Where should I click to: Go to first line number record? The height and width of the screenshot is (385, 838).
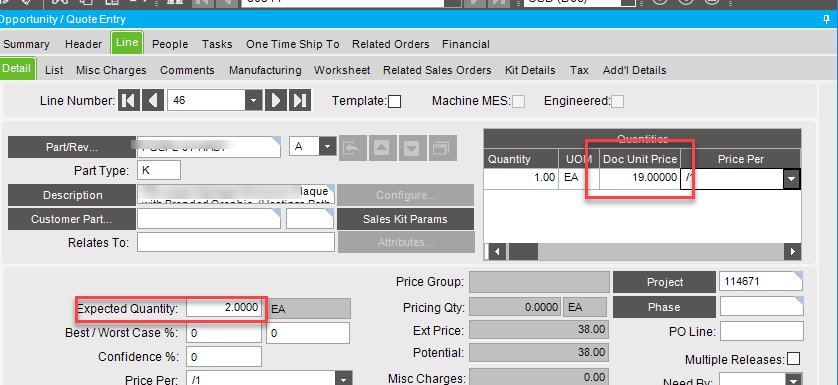tap(129, 101)
